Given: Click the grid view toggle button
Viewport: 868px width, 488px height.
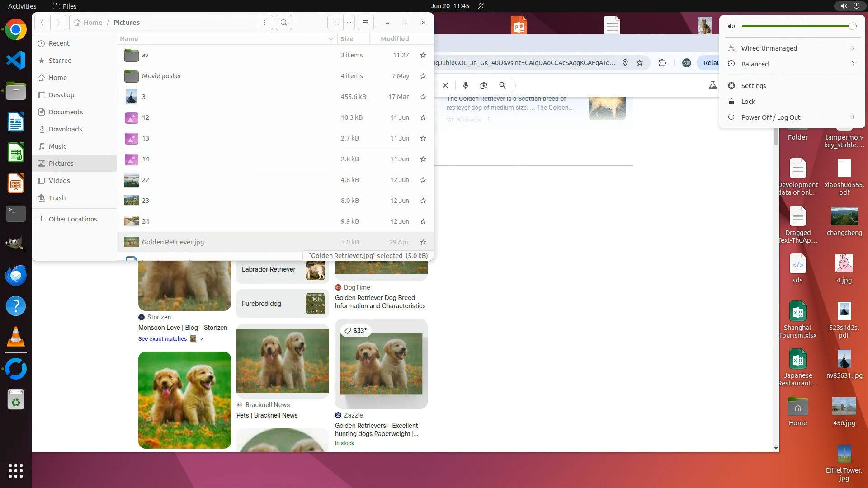Looking at the screenshot, I should pos(335,23).
